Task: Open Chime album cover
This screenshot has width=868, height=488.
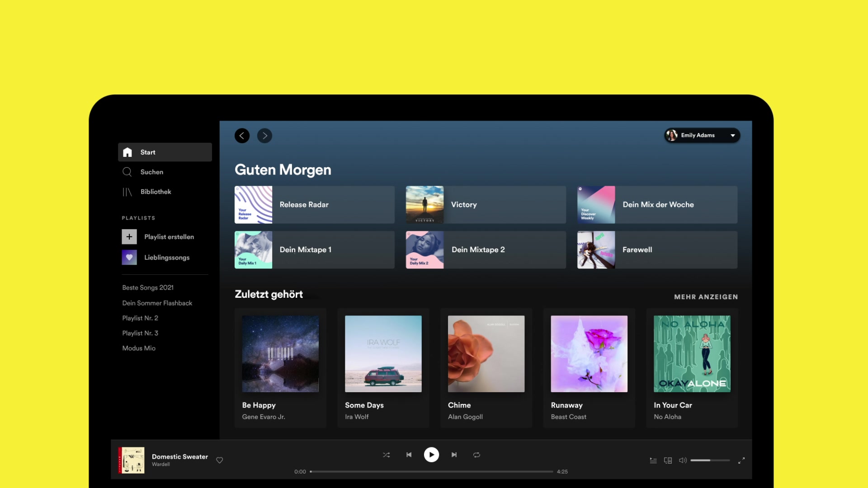Action: click(x=486, y=354)
